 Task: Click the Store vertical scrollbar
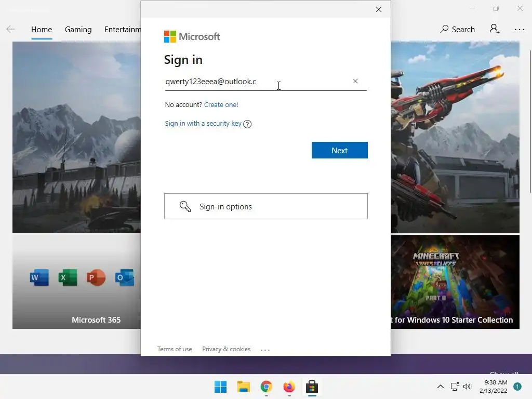[530, 122]
